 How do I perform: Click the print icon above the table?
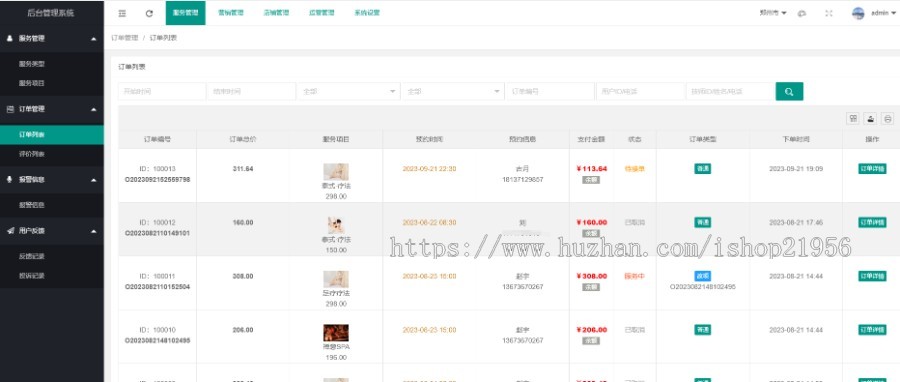pos(888,118)
